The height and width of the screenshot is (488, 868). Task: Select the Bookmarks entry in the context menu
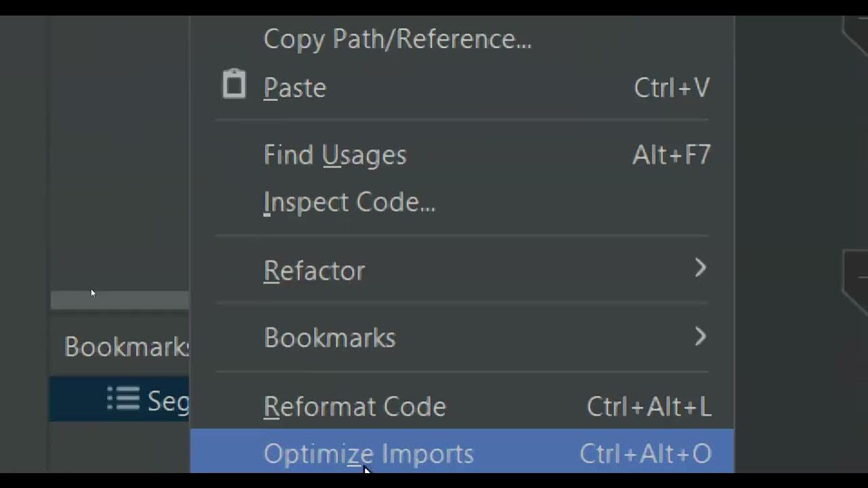[x=330, y=338]
